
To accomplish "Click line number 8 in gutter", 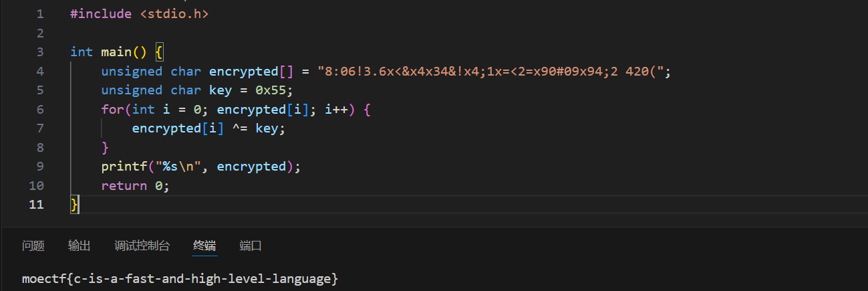I will coord(40,147).
